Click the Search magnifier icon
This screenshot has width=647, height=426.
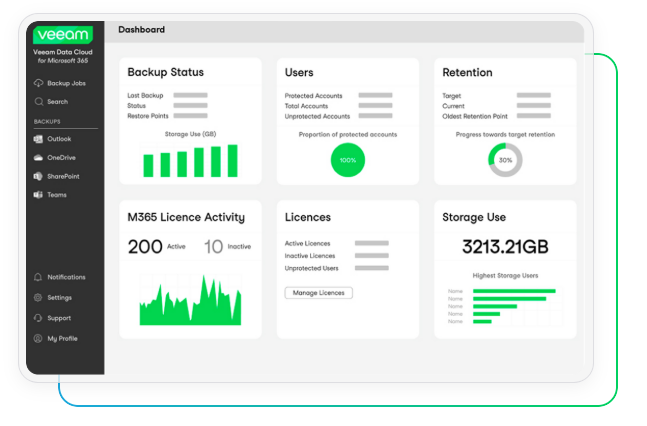(x=39, y=102)
